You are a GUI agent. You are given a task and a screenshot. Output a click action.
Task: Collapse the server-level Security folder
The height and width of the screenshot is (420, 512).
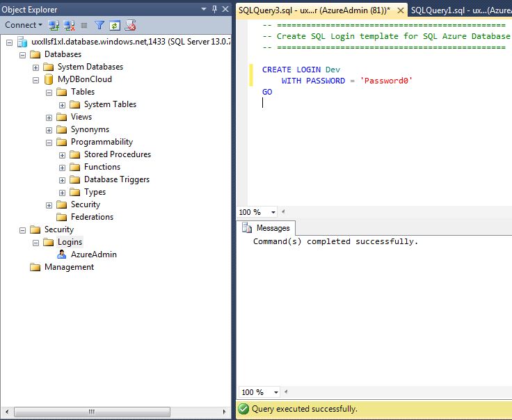pyautogui.click(x=22, y=230)
